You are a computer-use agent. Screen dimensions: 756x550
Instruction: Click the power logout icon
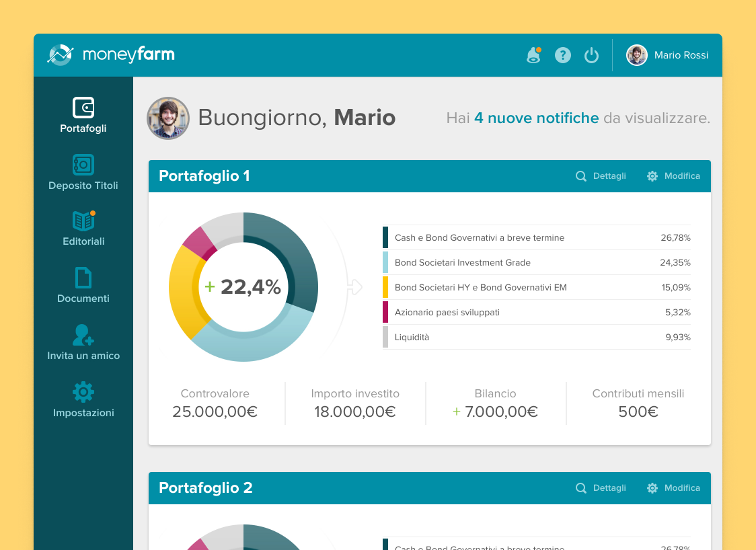tap(592, 55)
